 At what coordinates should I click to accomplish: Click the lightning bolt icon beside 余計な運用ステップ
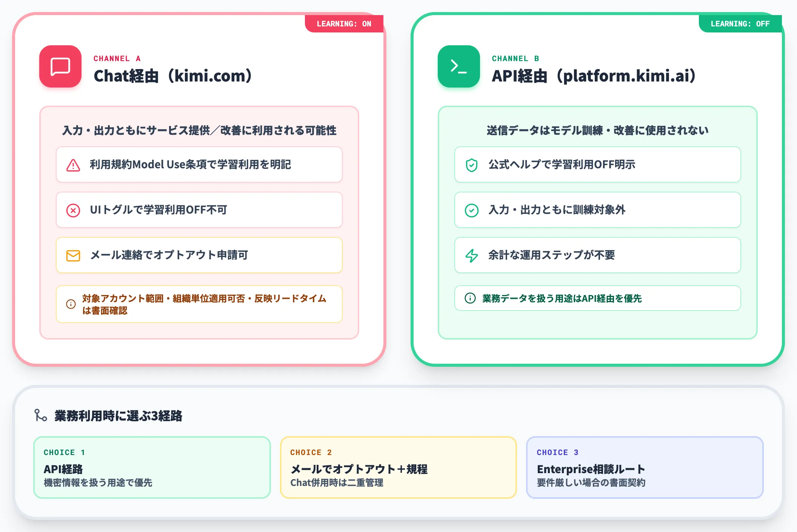point(472,255)
